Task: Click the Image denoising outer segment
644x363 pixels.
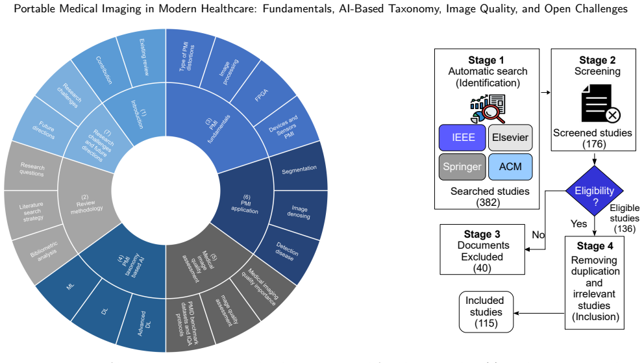Action: [299, 212]
